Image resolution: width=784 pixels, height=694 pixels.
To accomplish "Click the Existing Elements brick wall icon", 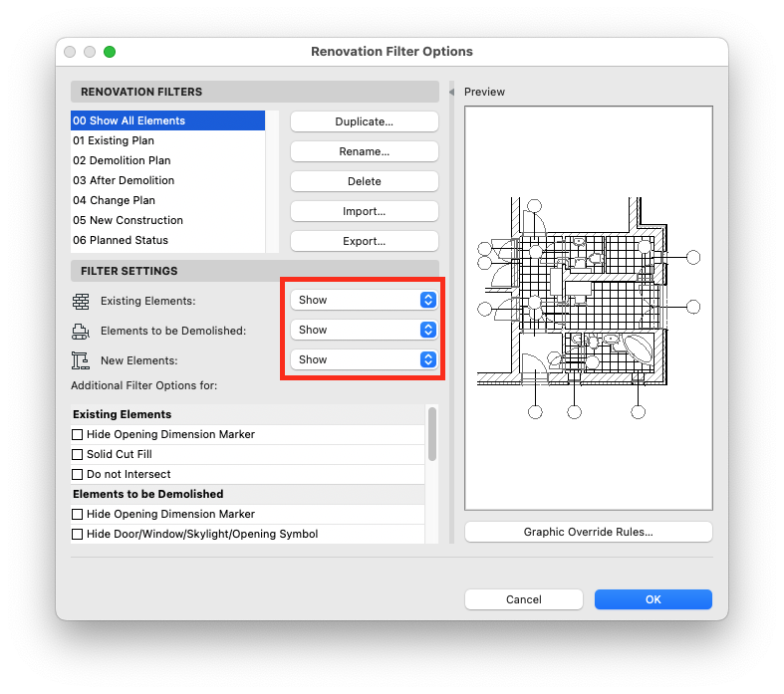I will [x=81, y=302].
